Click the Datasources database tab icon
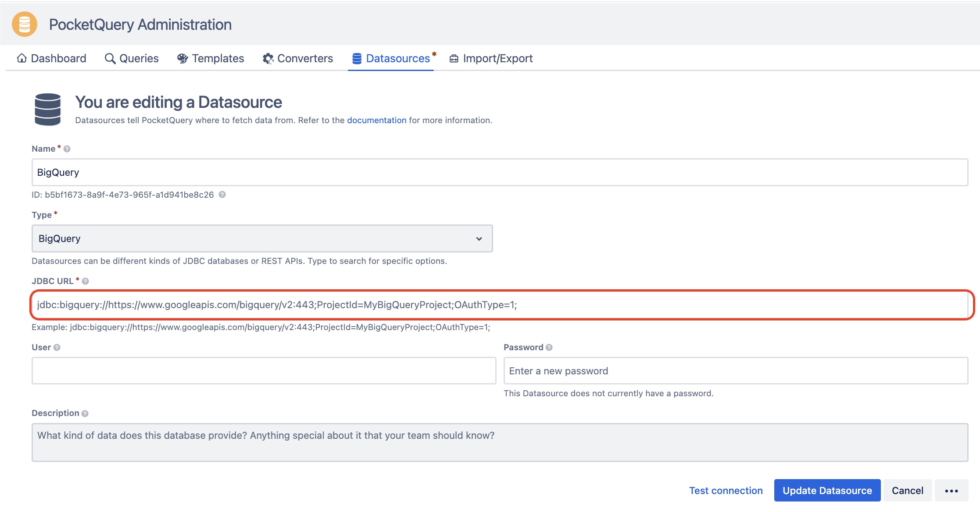 [357, 59]
